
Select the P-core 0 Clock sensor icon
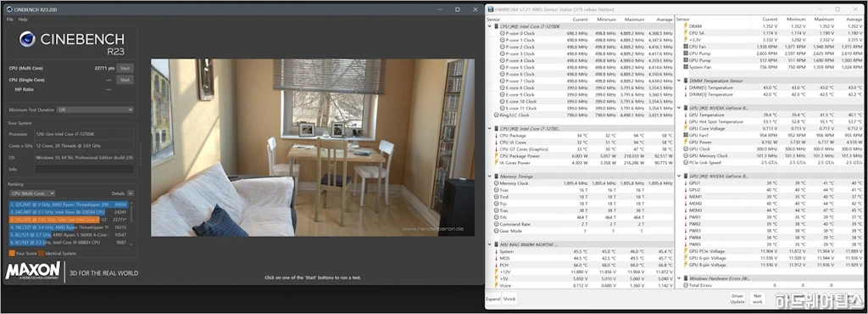click(x=503, y=33)
